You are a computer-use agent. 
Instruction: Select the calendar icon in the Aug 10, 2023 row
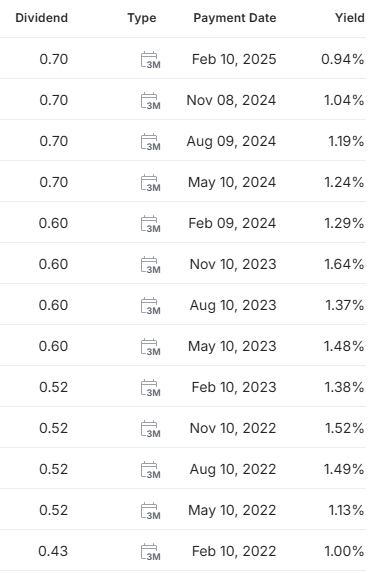151,306
